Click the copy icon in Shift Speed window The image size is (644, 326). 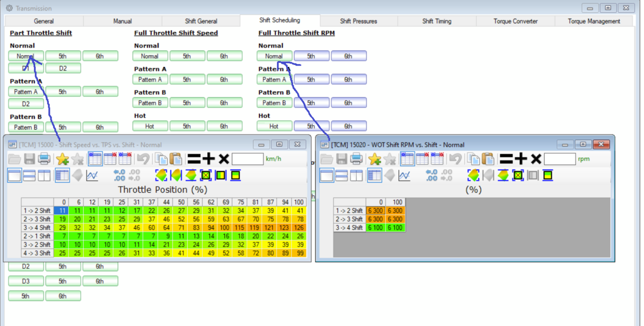[160, 159]
